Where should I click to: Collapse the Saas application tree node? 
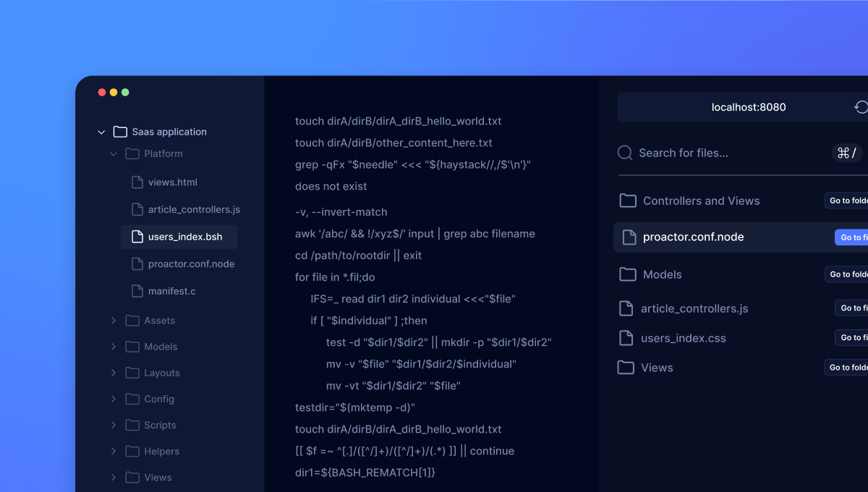101,132
